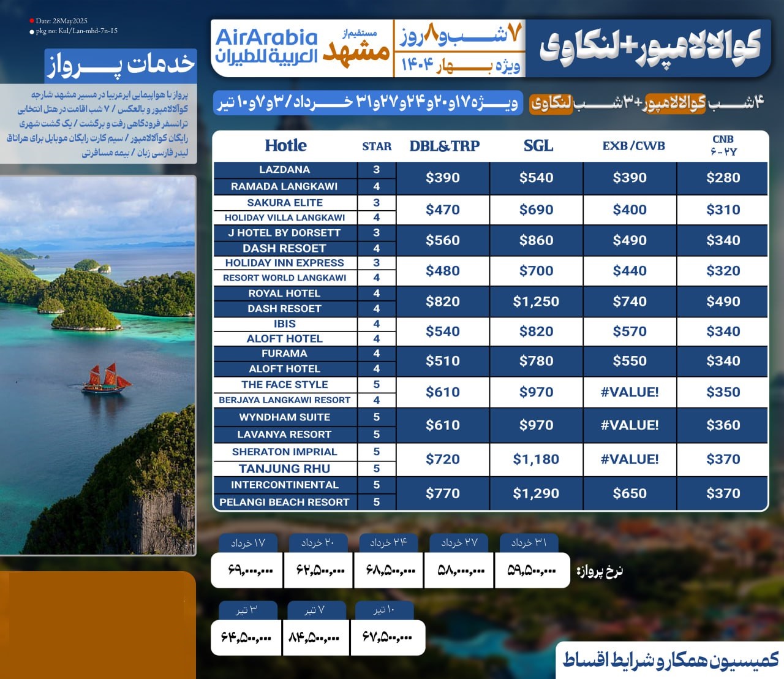Click the $1,290 SGL price
784x679 pixels.
coord(537,494)
